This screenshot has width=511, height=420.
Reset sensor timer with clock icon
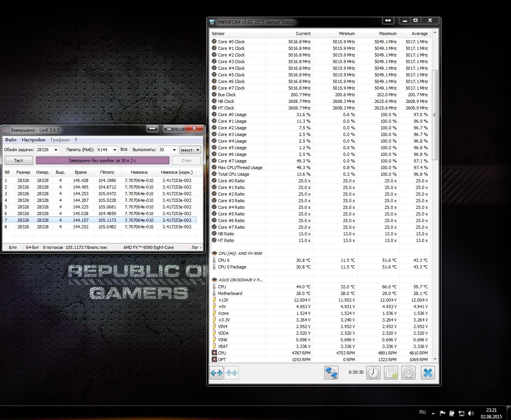coord(373,373)
